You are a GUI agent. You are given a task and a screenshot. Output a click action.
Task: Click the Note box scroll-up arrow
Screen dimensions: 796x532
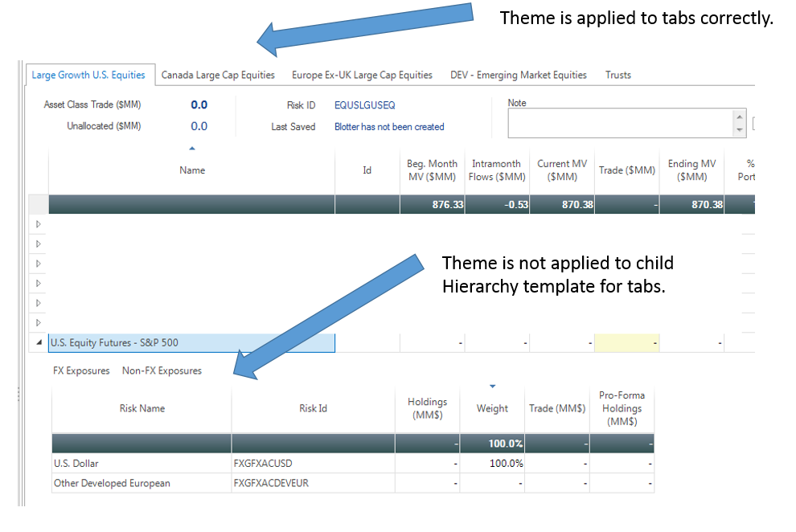click(740, 116)
